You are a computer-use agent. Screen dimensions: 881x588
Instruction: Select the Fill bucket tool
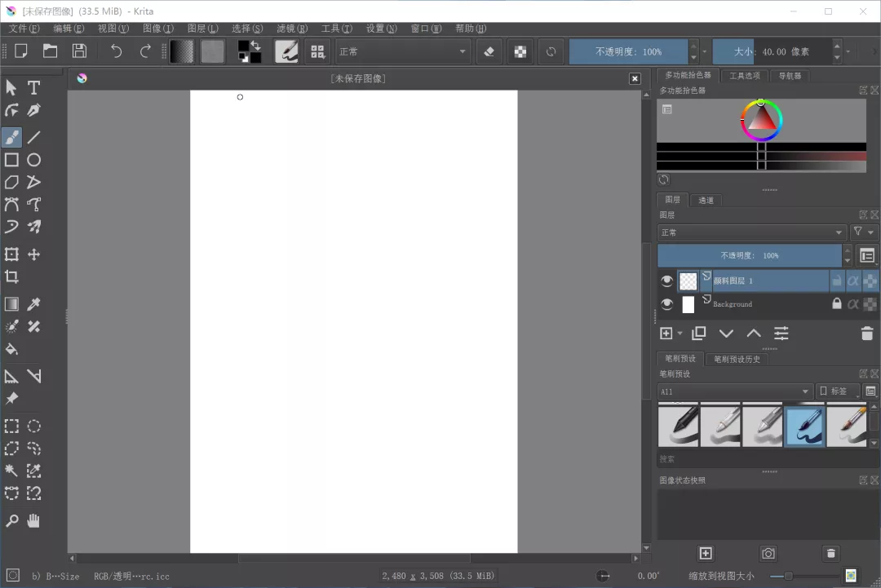[11, 349]
